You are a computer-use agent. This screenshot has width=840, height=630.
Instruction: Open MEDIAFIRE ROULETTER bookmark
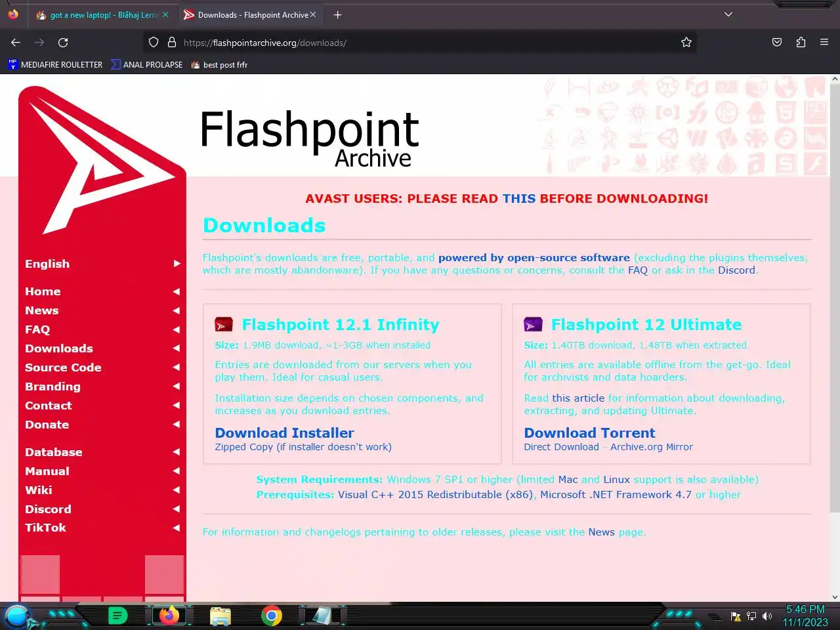pos(55,64)
